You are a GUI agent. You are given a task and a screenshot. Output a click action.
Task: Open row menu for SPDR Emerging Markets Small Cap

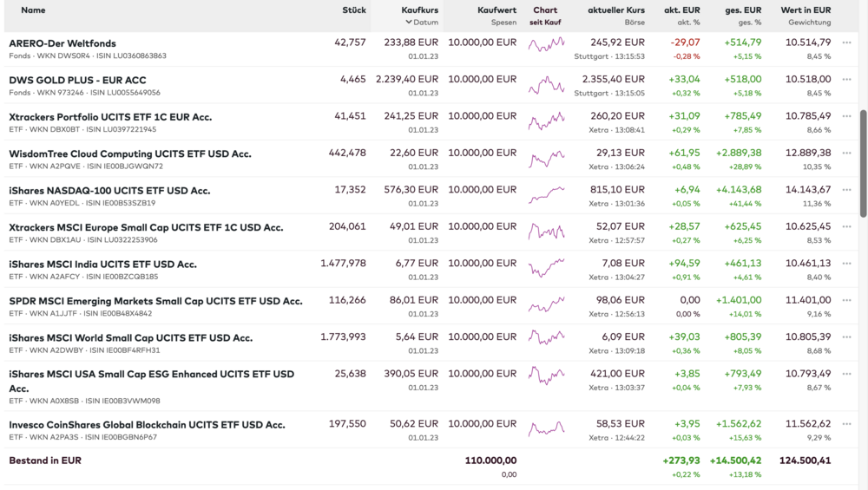846,300
